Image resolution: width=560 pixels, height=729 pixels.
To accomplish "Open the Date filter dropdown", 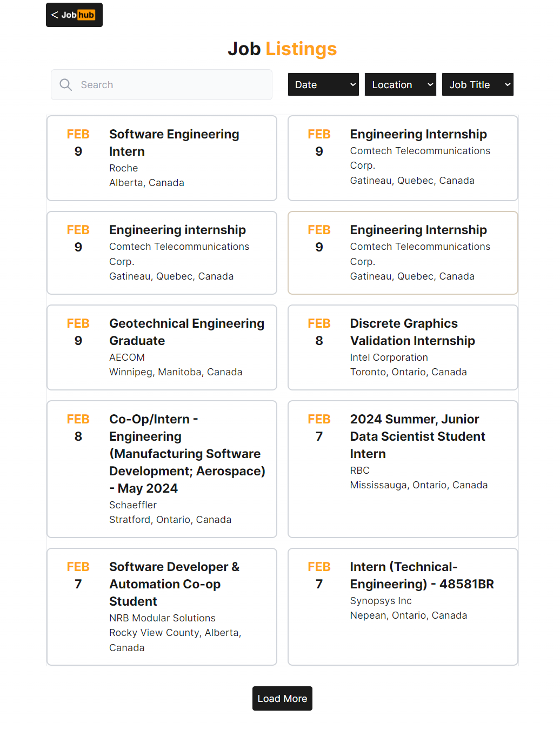I will [x=323, y=85].
